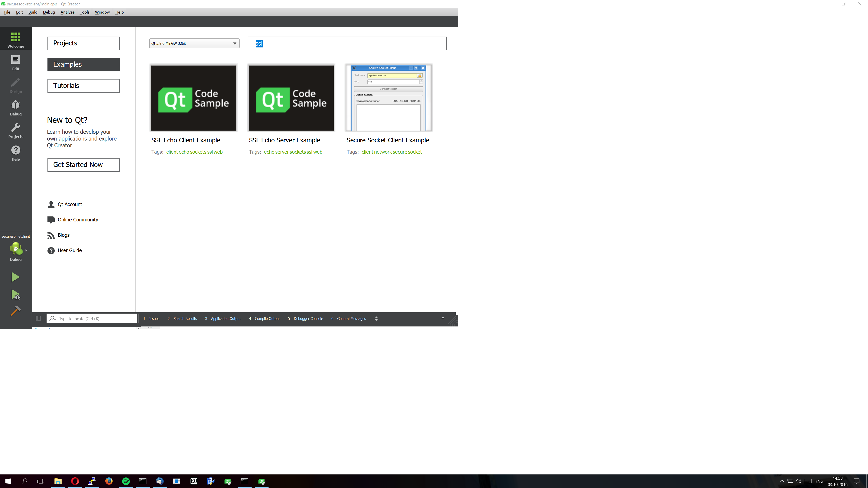Expand the output pane with the up arrow

click(443, 318)
